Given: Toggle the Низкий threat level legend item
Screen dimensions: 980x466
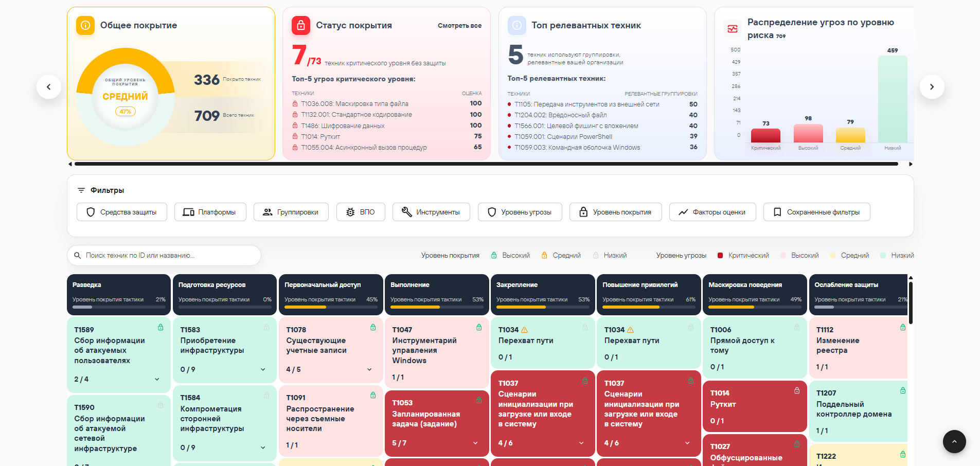Looking at the screenshot, I should coord(897,255).
